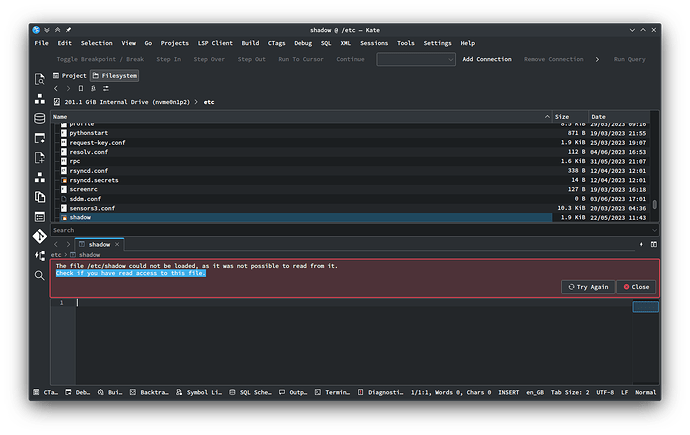This screenshot has height=435, width=690.
Task: Open the CTags tool view in status bar
Action: [46, 392]
